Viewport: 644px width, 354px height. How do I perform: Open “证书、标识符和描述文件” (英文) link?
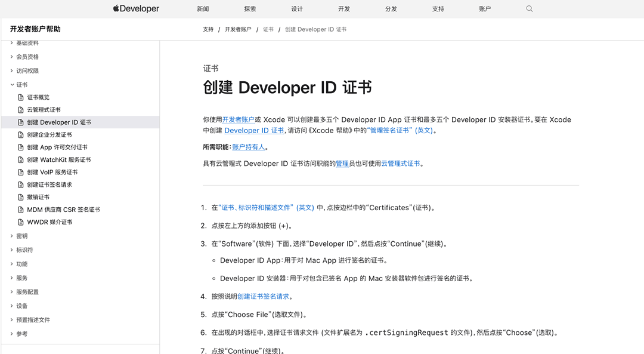click(266, 208)
